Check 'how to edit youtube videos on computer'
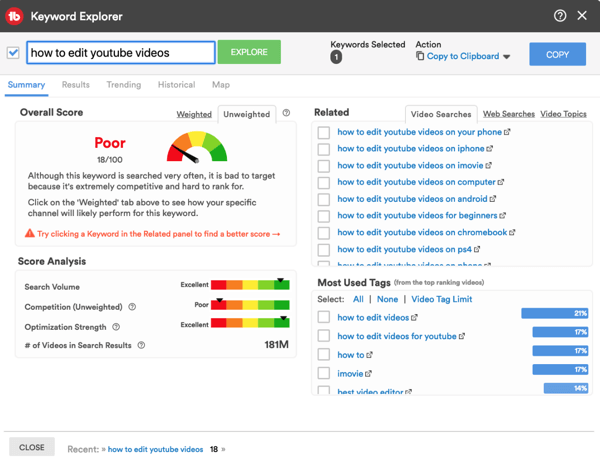The width and height of the screenshot is (600, 462). tap(324, 183)
